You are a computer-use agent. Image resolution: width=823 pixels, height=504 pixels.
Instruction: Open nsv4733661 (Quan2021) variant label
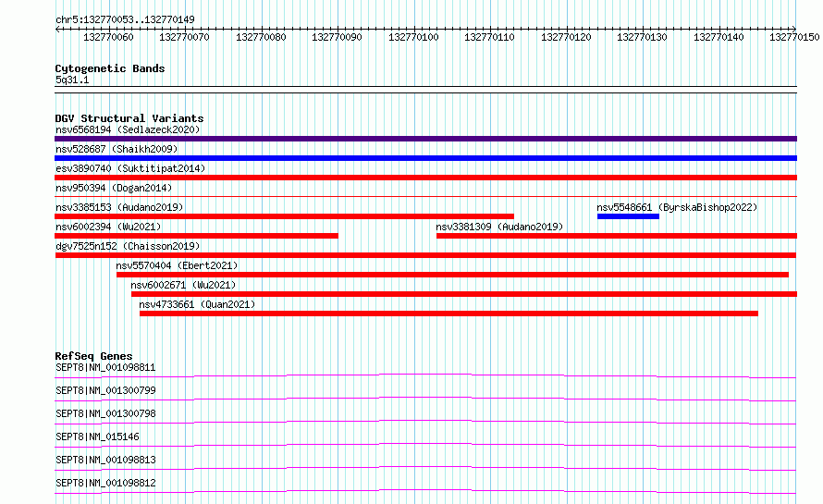click(197, 304)
